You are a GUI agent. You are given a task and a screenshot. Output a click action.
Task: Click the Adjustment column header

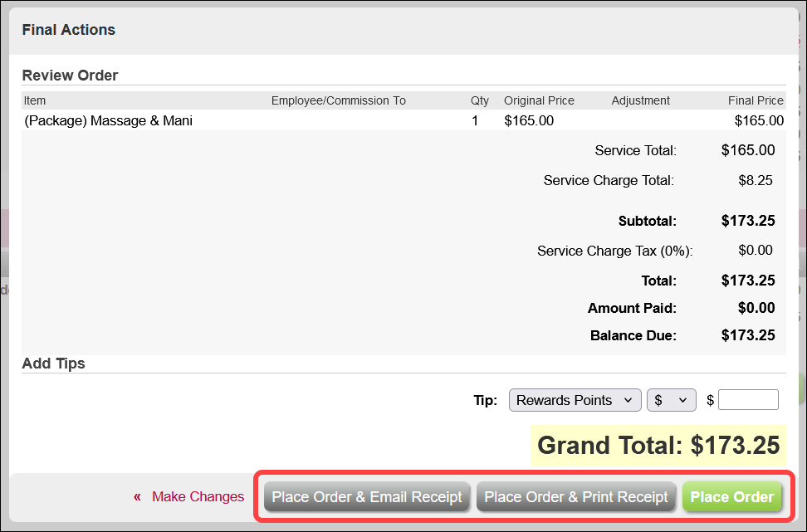pos(641,100)
